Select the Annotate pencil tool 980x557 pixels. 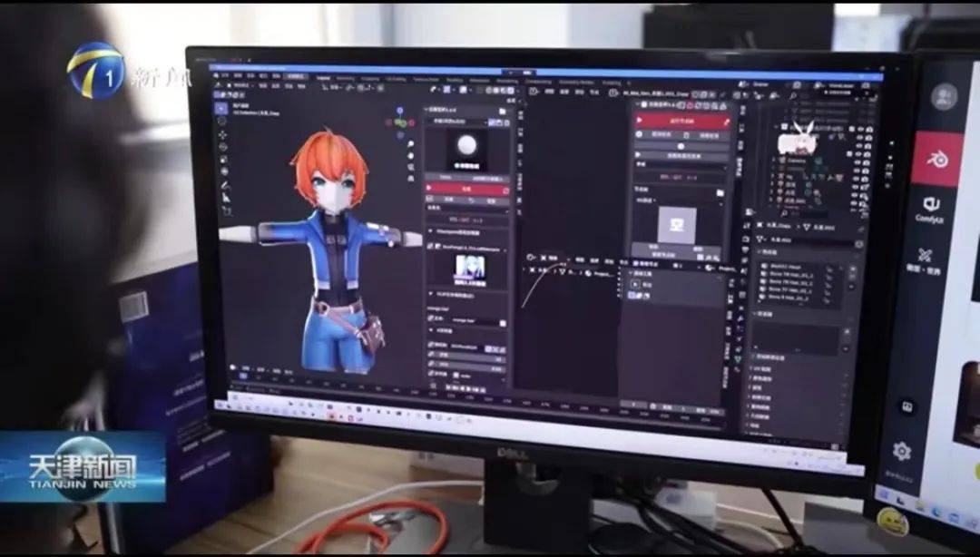coord(225,186)
